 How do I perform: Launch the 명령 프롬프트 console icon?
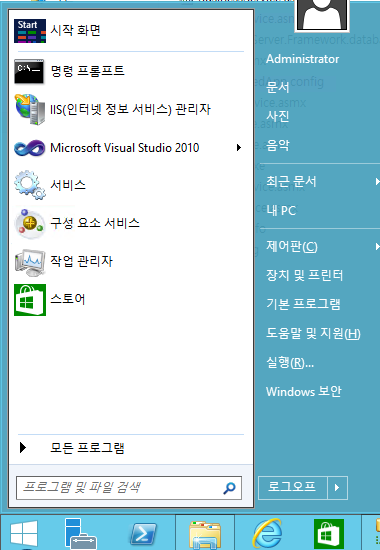29,72
